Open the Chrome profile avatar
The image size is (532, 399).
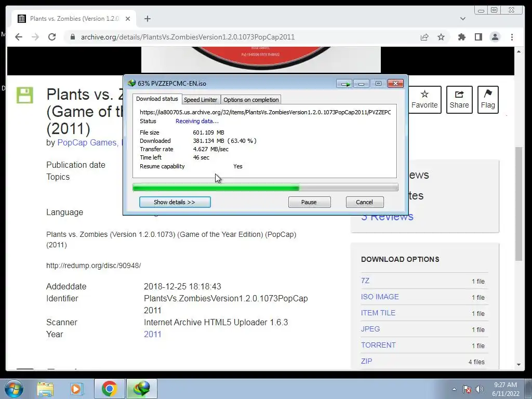coord(495,37)
